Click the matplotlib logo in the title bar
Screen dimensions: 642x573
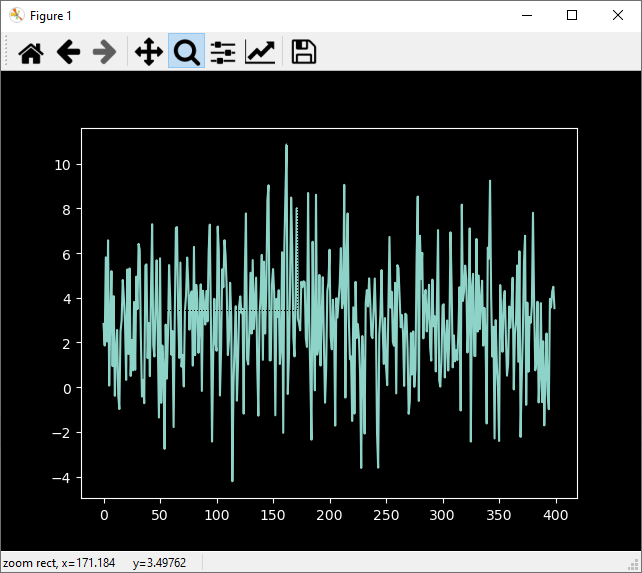[17, 15]
